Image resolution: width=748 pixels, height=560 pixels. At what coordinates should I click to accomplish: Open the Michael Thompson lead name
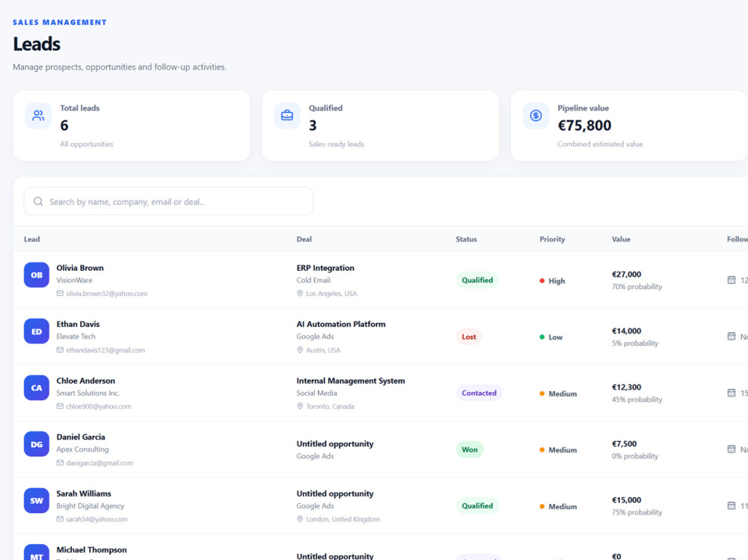pos(91,550)
